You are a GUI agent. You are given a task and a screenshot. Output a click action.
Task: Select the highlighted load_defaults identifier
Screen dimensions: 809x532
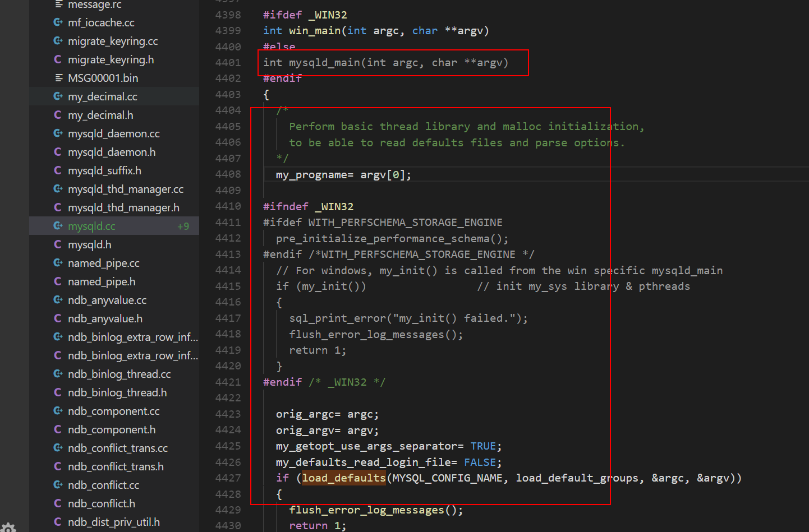pyautogui.click(x=343, y=478)
